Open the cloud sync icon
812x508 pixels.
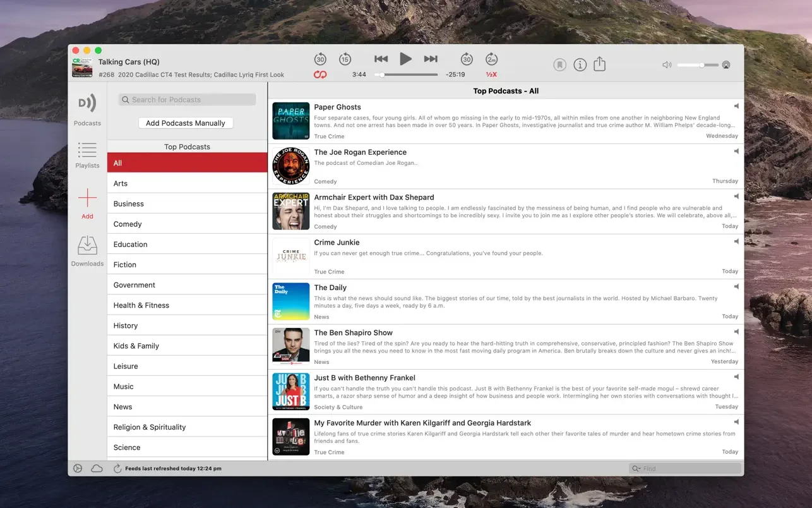pyautogui.click(x=97, y=469)
